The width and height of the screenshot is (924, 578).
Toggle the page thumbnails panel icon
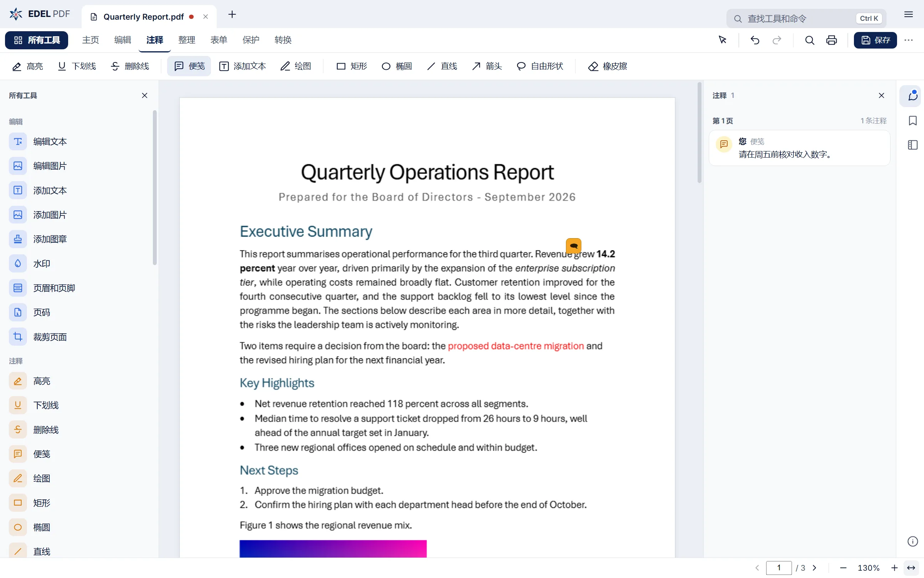tap(912, 145)
